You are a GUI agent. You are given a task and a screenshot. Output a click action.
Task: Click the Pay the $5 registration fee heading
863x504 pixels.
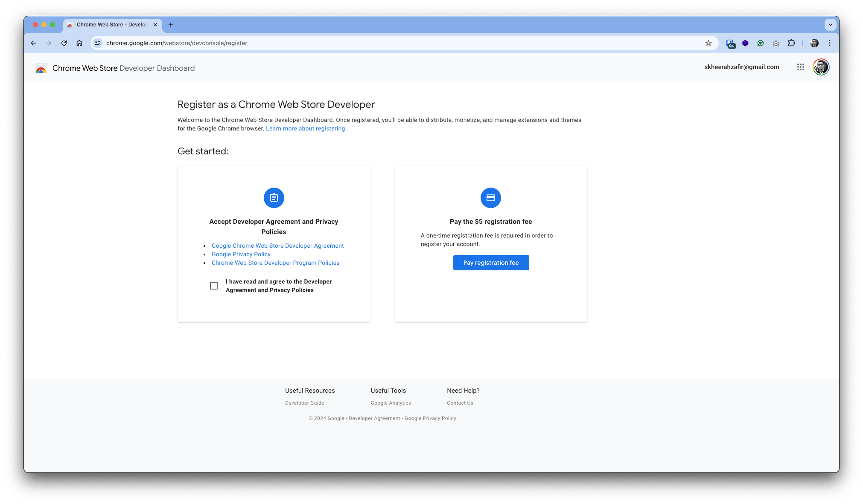pyautogui.click(x=491, y=222)
